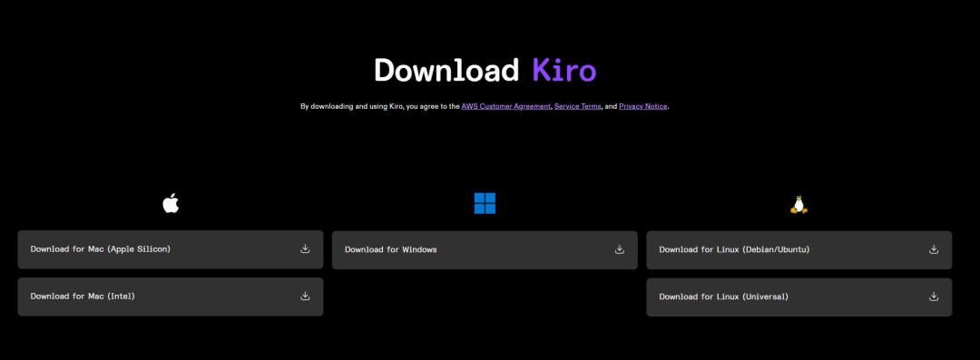Viewport: 980px width, 360px height.
Task: Choose Download for Mac (Intel)
Action: point(171,297)
